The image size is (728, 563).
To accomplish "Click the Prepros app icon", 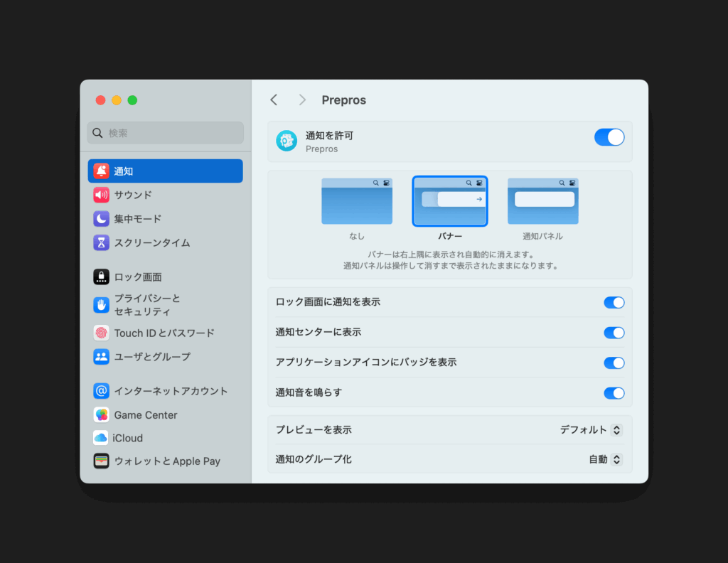I will coord(286,141).
